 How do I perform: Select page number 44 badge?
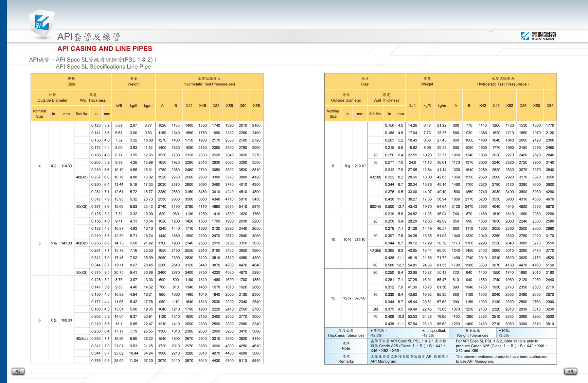570,371
